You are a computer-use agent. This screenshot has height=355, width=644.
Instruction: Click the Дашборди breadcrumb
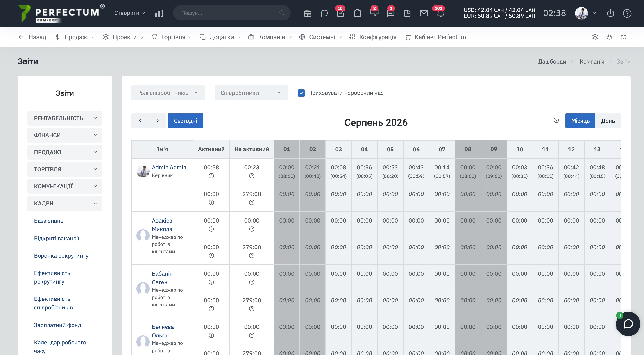tap(552, 61)
